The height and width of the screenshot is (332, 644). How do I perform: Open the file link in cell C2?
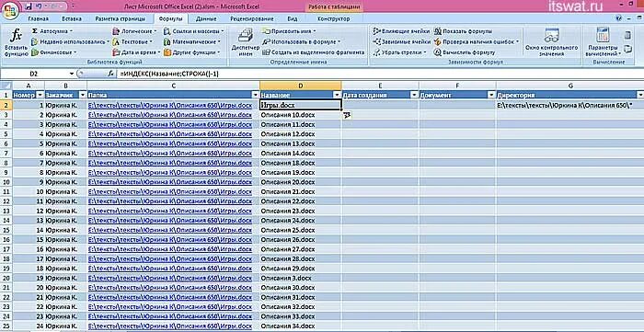(170, 106)
